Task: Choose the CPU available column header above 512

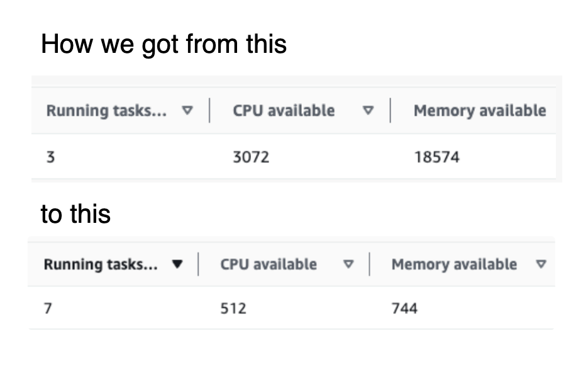Action: click(x=269, y=264)
